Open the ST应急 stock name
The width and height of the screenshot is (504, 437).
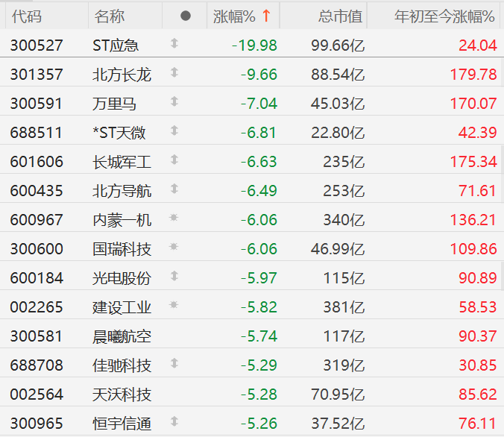pyautogui.click(x=116, y=45)
